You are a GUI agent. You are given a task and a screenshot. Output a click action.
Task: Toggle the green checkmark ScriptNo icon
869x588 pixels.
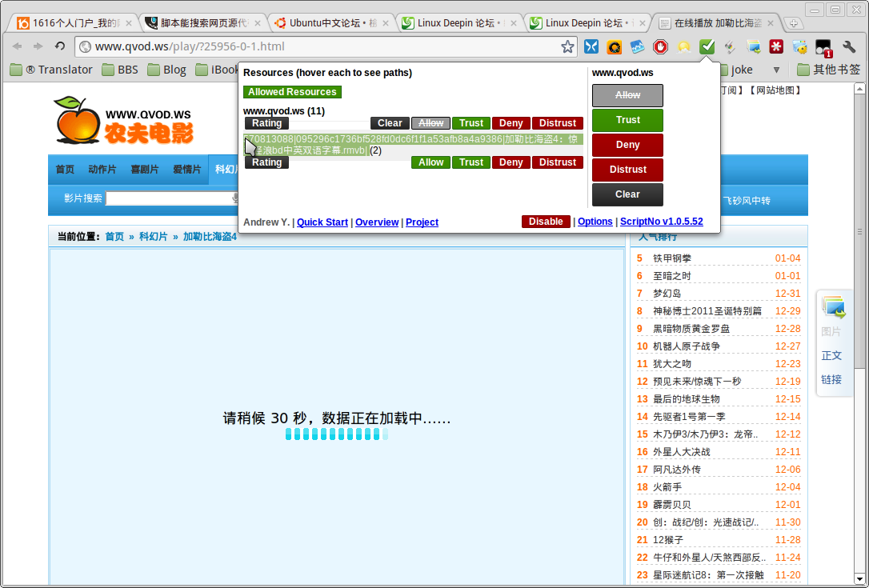pyautogui.click(x=707, y=47)
